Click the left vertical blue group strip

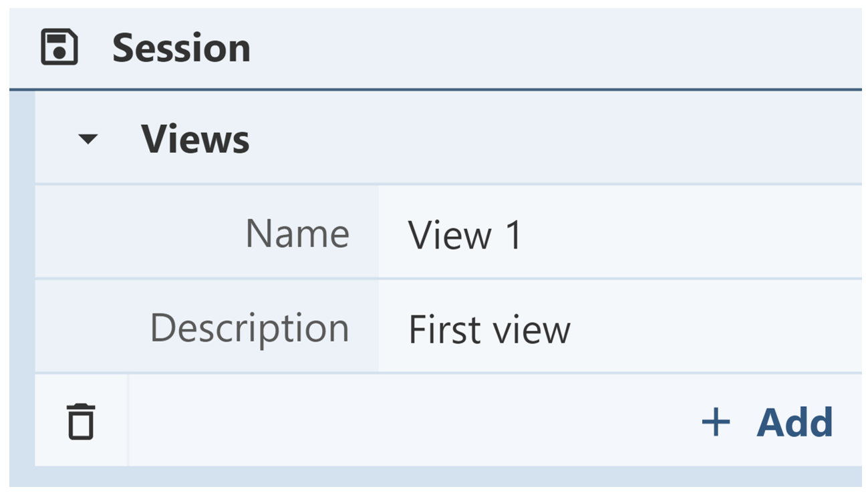[22, 281]
